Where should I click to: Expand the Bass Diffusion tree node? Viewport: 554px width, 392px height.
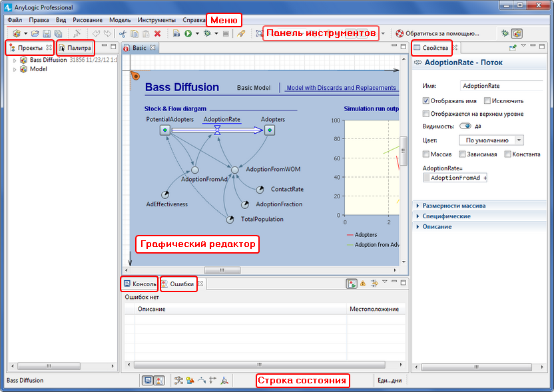[x=15, y=61]
